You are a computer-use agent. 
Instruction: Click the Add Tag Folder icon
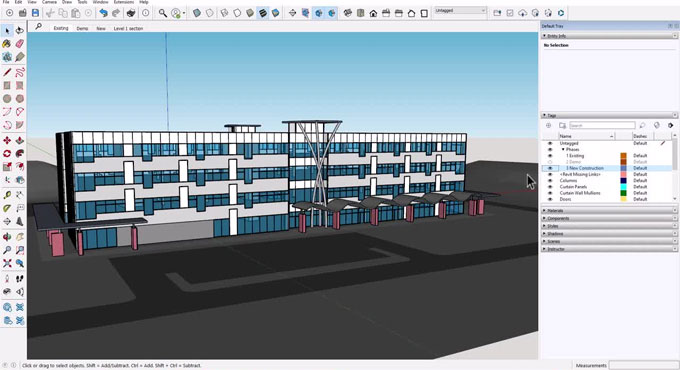pos(562,125)
